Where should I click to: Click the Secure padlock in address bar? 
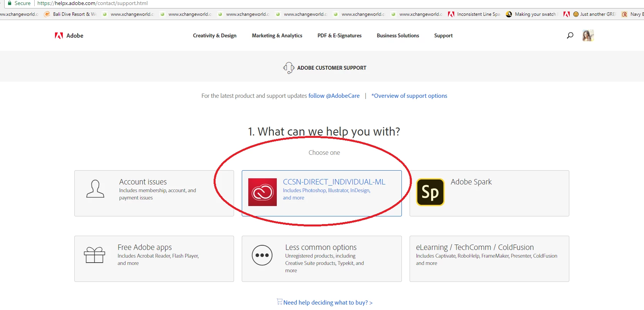coord(10,3)
